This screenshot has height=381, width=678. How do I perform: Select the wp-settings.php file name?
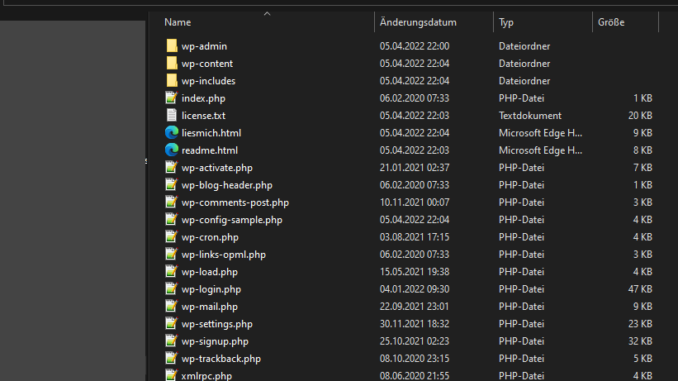[217, 324]
